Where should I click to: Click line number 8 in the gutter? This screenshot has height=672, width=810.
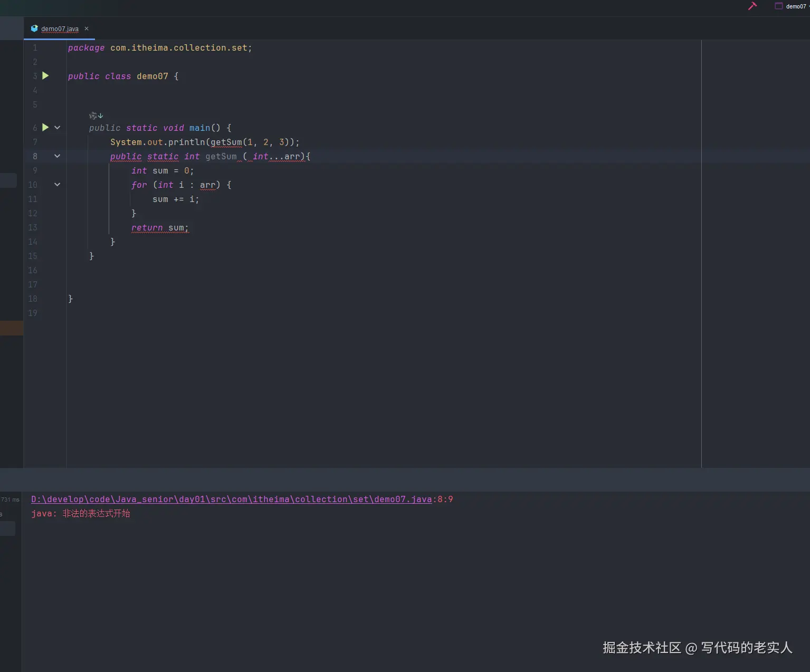pyautogui.click(x=35, y=156)
